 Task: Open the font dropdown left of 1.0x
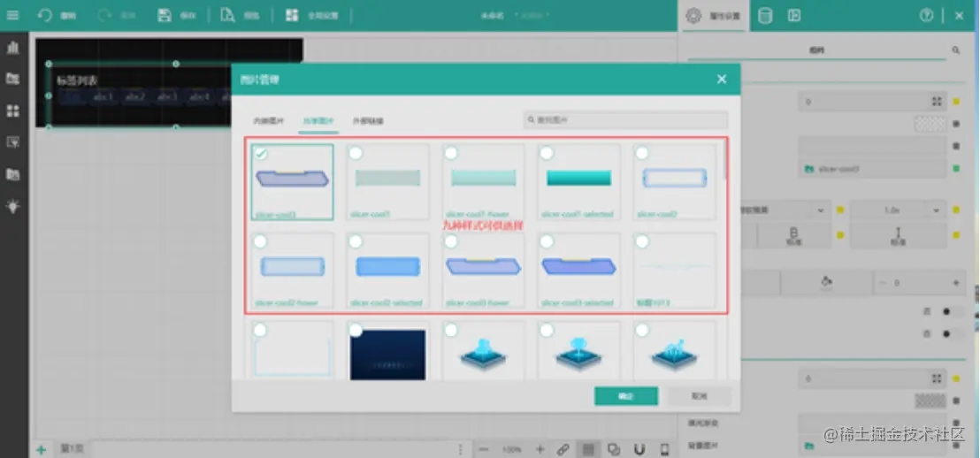point(785,210)
